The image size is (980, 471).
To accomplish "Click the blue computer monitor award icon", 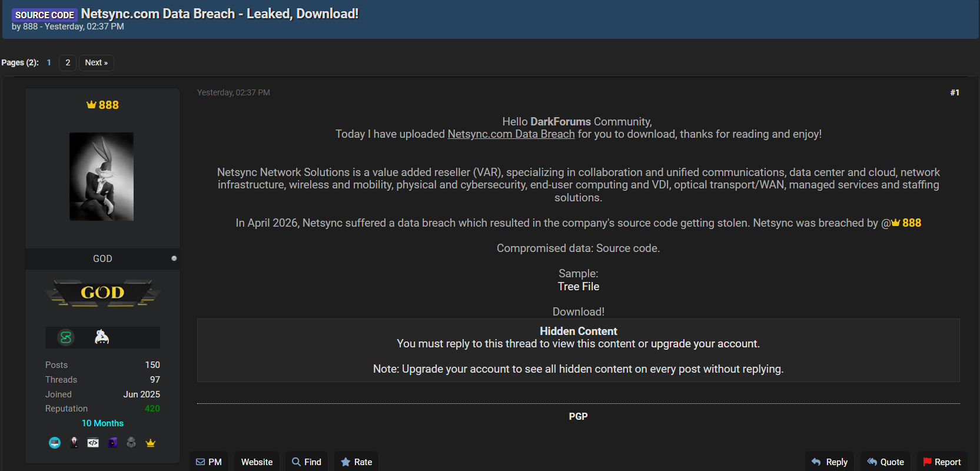I will [55, 443].
